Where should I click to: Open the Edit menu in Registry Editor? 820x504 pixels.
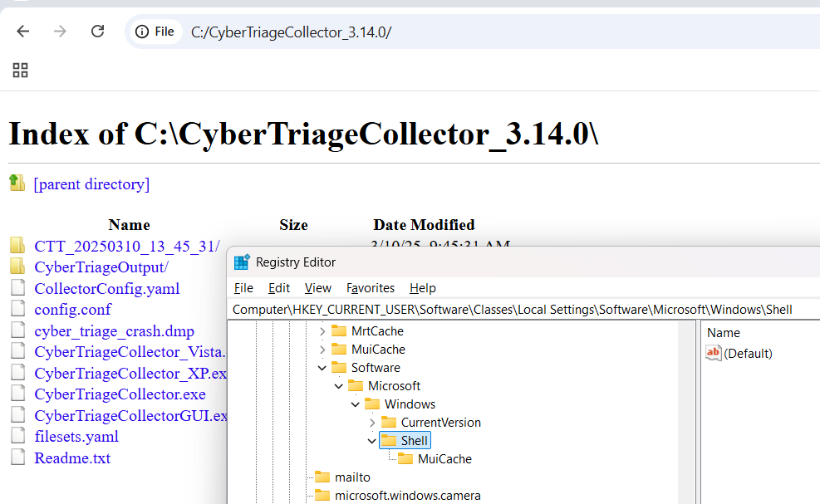click(x=279, y=288)
